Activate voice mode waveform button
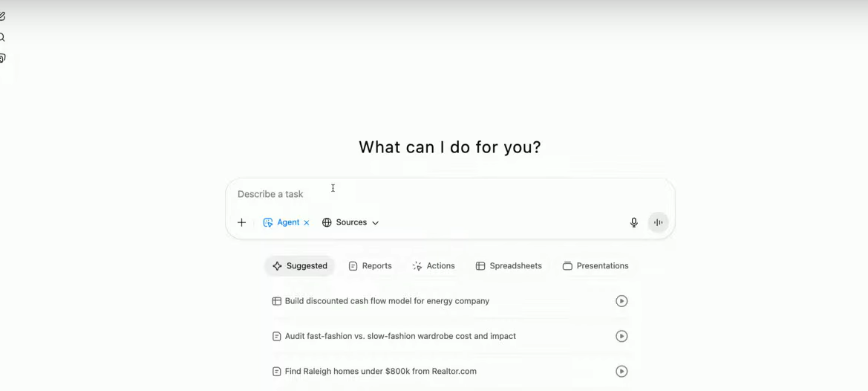The width and height of the screenshot is (868, 391). 658,222
